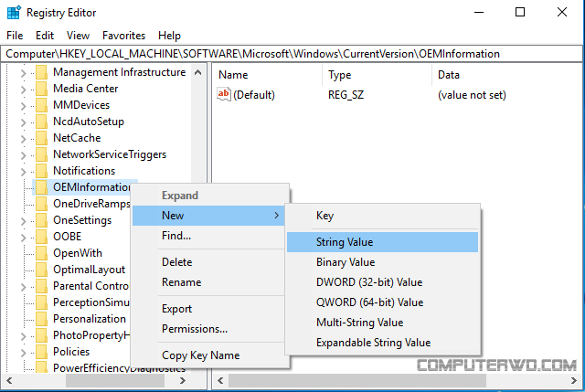The width and height of the screenshot is (585, 392).
Task: Click tree pane horizontal scroll right arrow
Action: 183,381
